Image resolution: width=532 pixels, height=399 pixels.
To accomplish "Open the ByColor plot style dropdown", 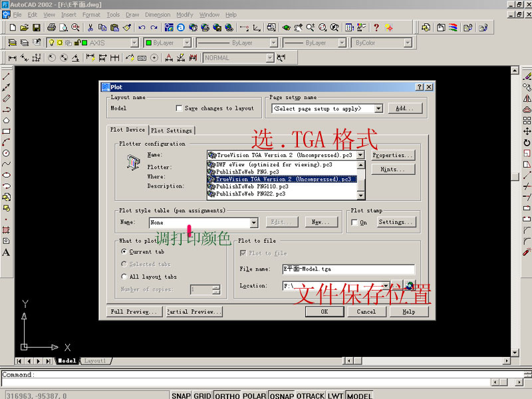I will [x=408, y=43].
